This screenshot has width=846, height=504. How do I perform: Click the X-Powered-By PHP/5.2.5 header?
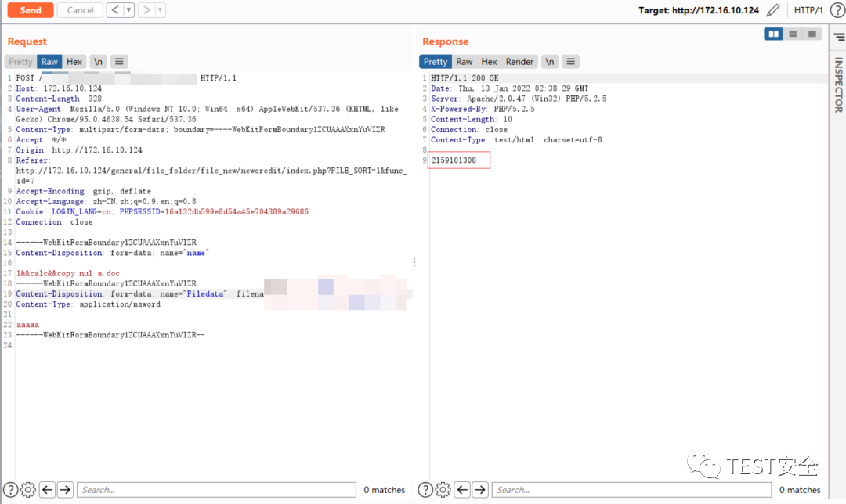click(483, 109)
